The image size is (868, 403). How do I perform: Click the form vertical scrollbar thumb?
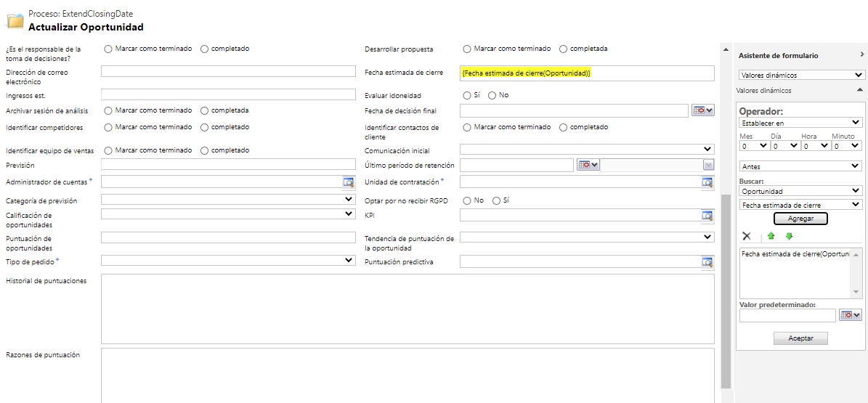(726, 290)
